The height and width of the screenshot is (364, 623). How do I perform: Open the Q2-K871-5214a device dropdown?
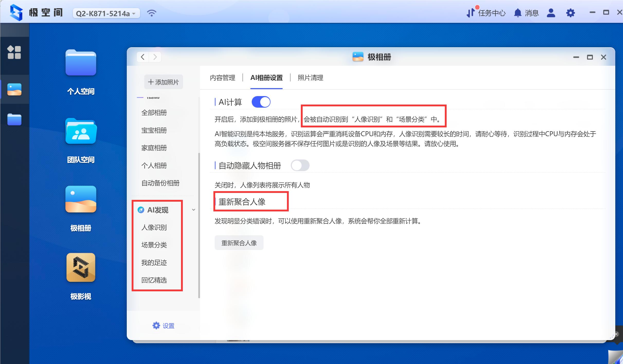point(106,13)
